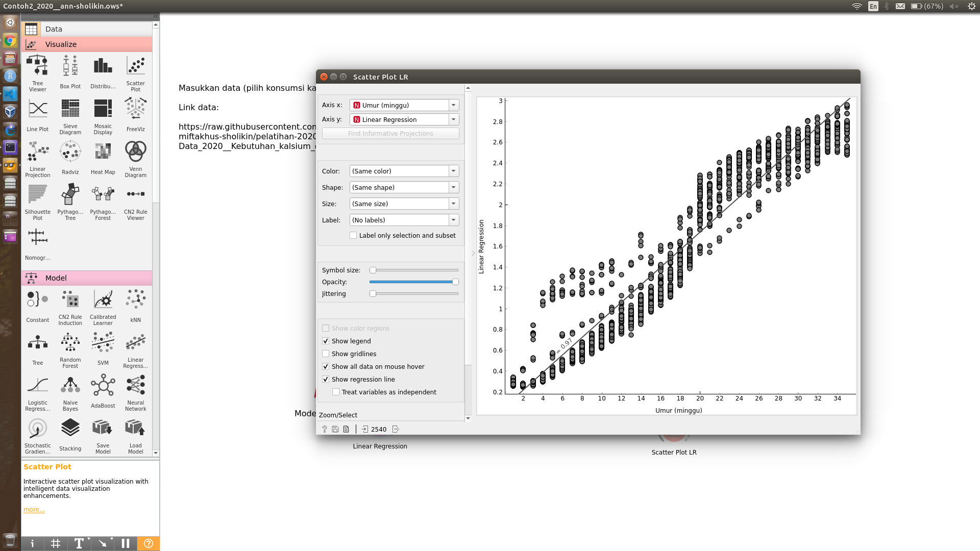Open the Label dropdown
The height and width of the screenshot is (551, 980).
click(x=404, y=220)
